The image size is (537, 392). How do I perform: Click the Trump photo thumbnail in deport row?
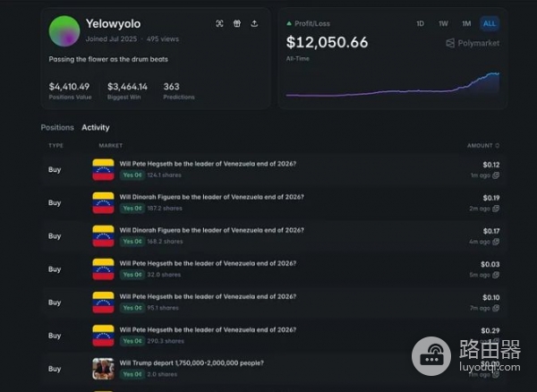pyautogui.click(x=103, y=369)
